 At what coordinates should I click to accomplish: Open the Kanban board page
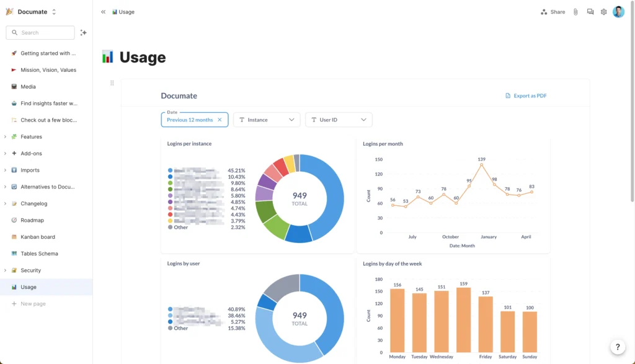[x=38, y=236]
